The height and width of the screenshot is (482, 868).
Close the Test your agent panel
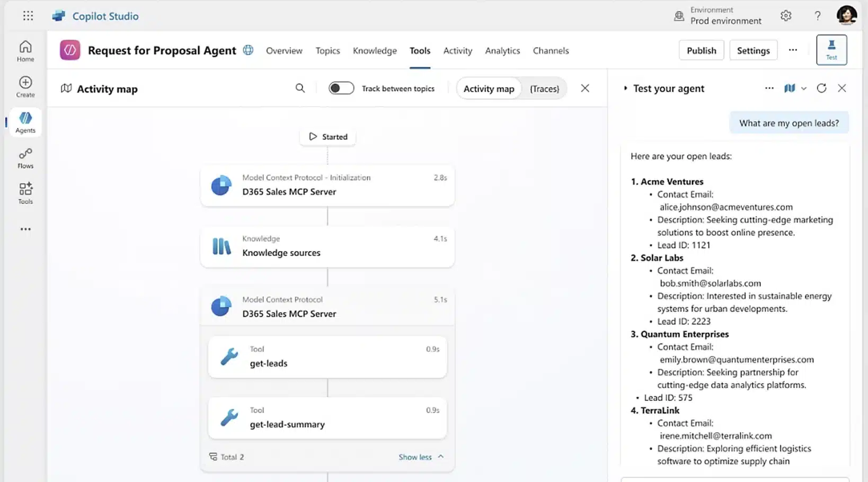[842, 88]
